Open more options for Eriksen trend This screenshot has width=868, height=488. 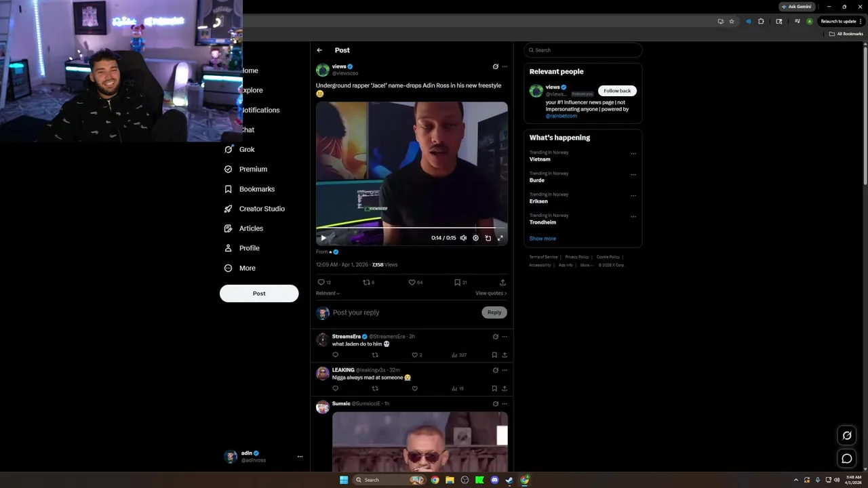pyautogui.click(x=633, y=196)
